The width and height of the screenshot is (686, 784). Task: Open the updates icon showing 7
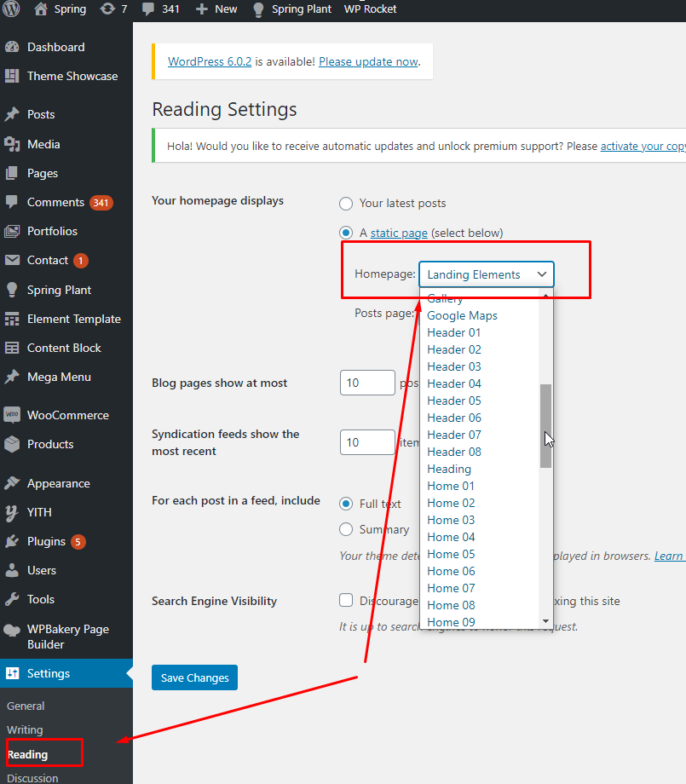107,9
